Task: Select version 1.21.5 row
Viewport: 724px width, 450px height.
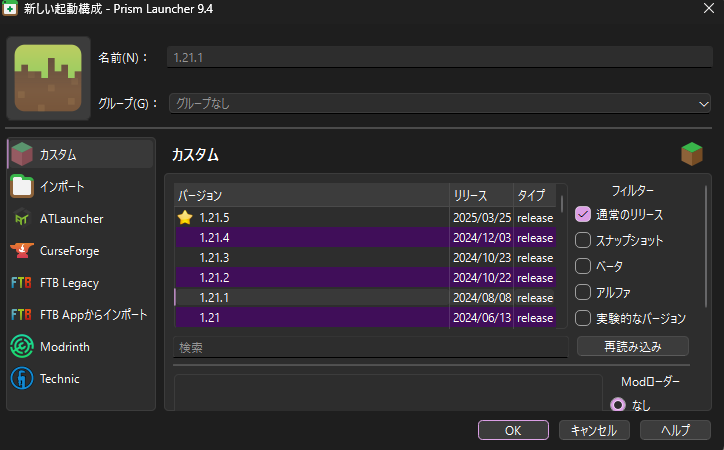Action: tap(365, 217)
